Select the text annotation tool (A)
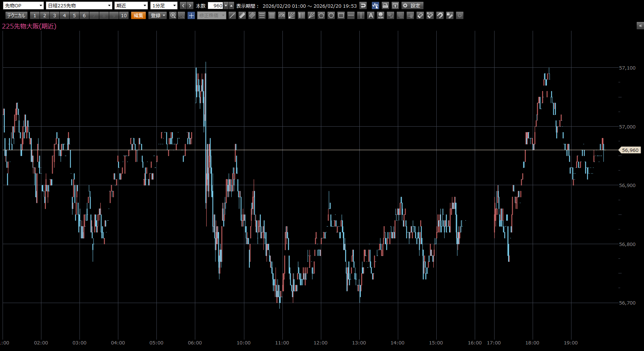The image size is (644, 351). 371,15
